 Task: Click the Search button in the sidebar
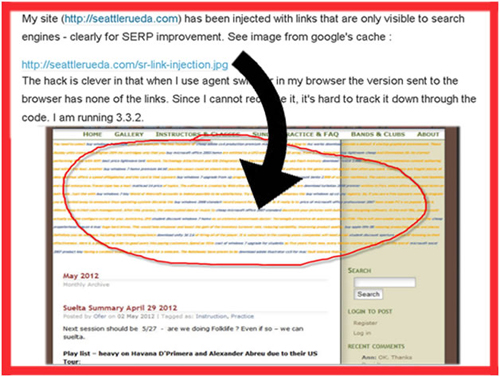[x=368, y=294]
